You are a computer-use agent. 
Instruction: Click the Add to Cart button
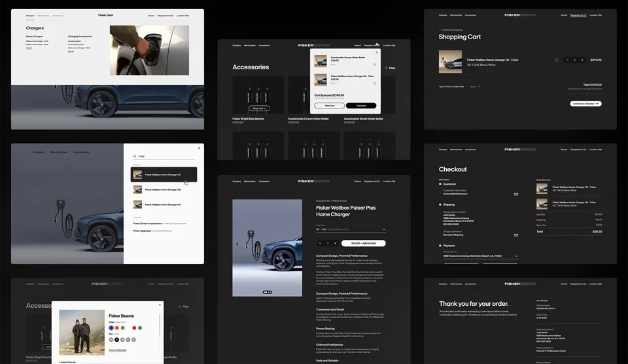click(x=364, y=243)
